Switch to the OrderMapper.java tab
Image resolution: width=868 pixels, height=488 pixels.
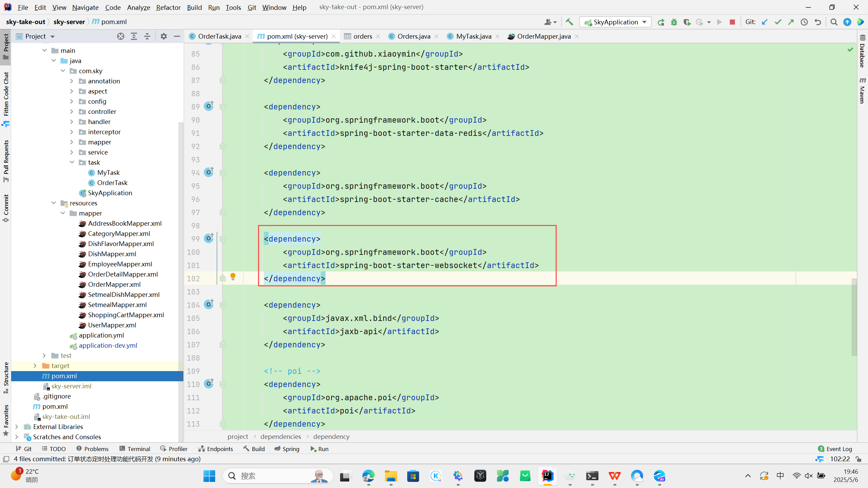pyautogui.click(x=544, y=36)
